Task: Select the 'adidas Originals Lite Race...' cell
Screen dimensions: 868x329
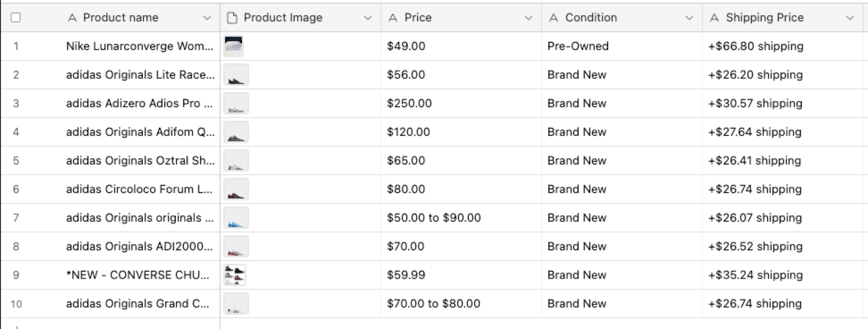Action: click(x=139, y=75)
